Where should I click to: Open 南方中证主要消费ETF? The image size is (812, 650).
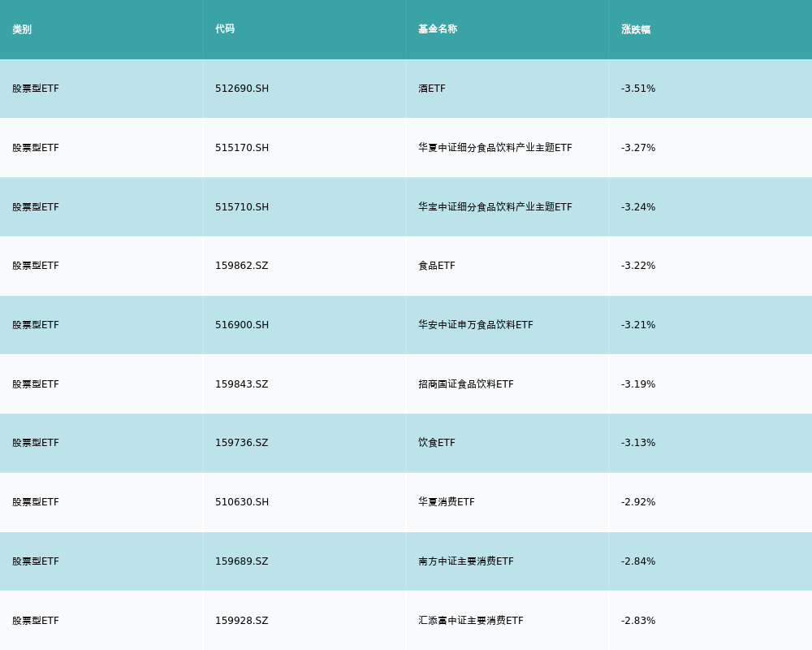point(466,561)
